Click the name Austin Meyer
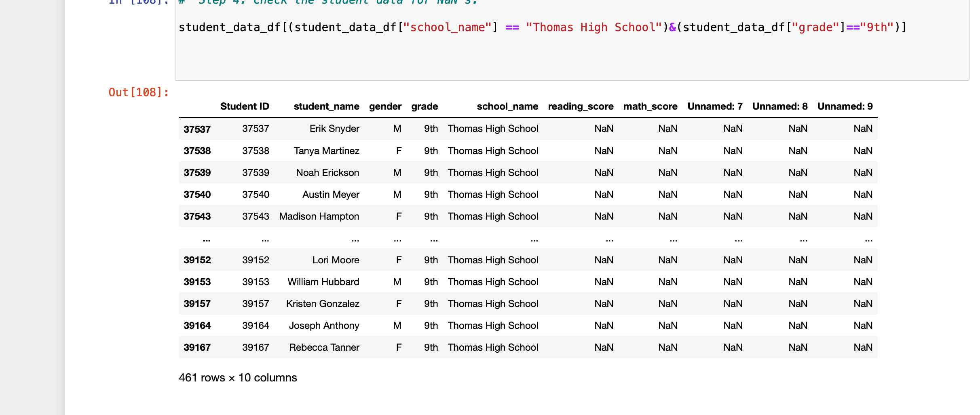The image size is (980, 415). pyautogui.click(x=331, y=195)
